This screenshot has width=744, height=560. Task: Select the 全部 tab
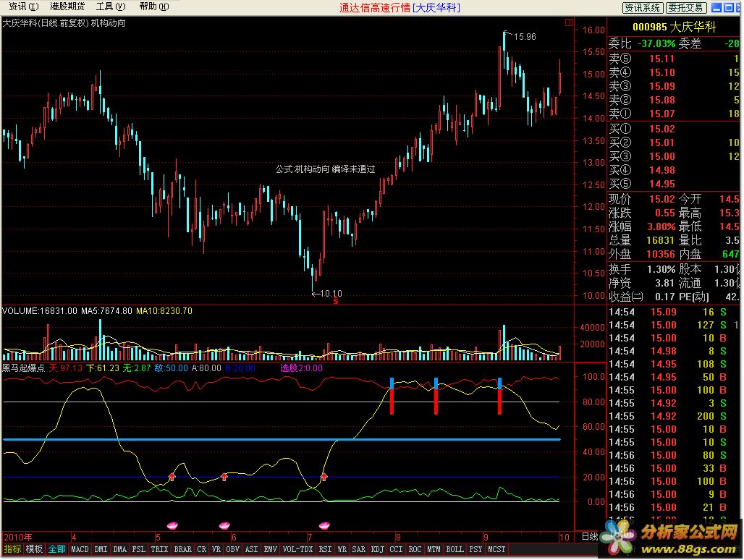(x=56, y=549)
